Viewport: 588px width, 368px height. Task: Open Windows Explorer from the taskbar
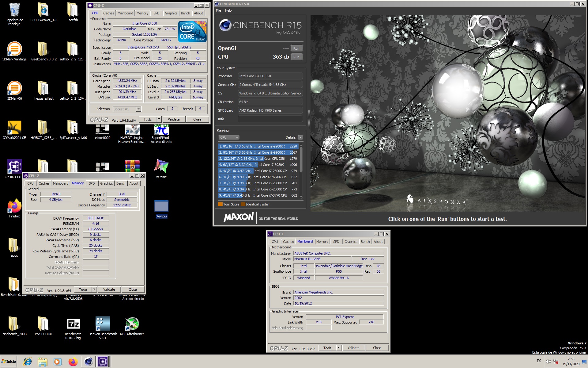(43, 362)
